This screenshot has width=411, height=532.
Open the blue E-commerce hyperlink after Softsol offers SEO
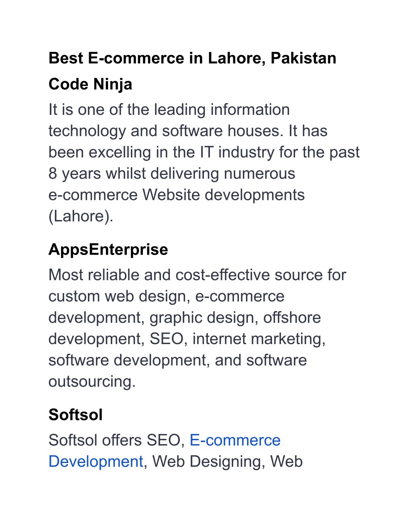point(235,440)
